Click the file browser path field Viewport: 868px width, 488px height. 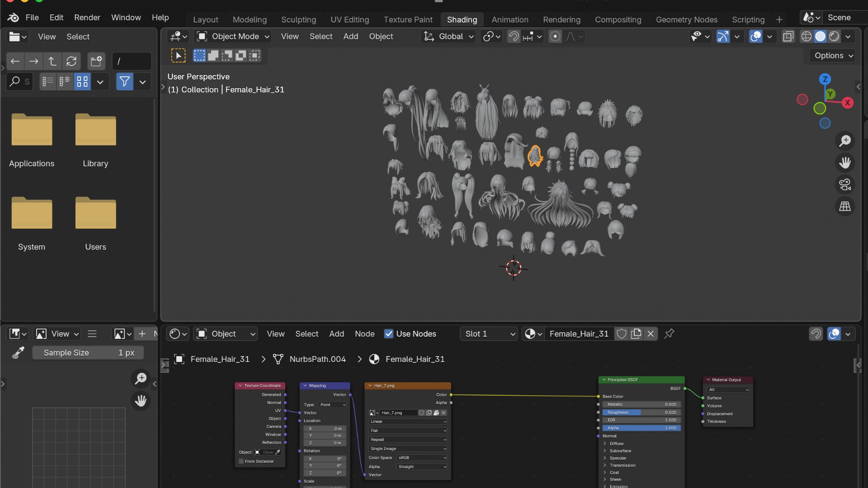point(132,61)
